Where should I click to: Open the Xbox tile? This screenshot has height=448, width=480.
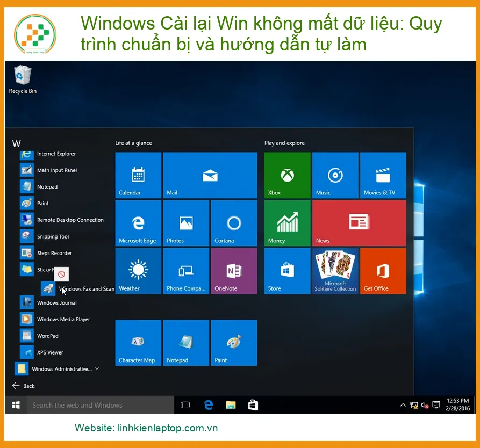coord(287,175)
